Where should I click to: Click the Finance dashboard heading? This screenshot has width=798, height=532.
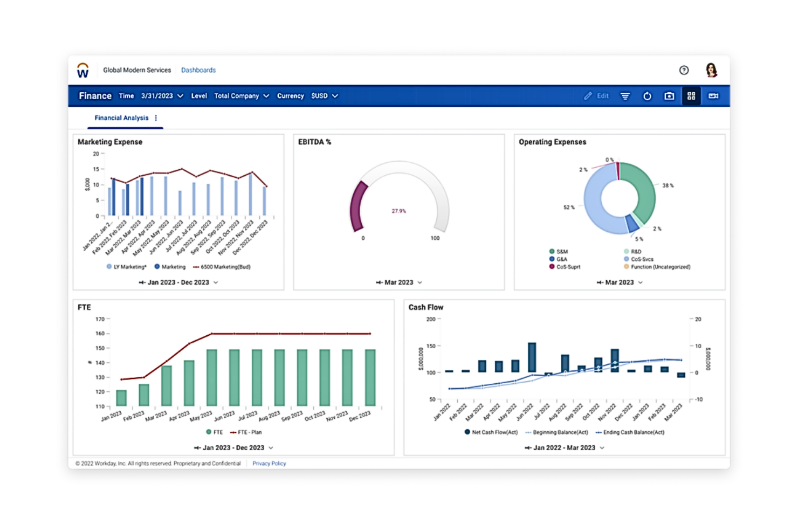[95, 96]
